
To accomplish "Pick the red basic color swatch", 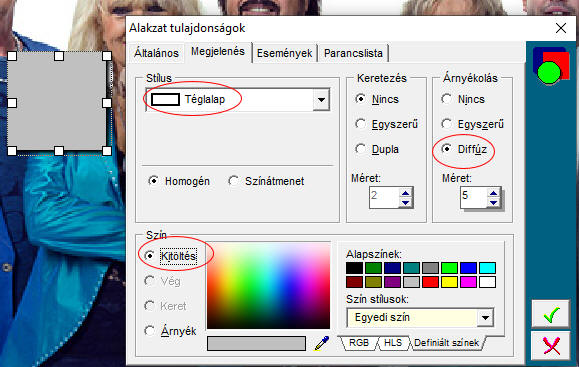I will [x=430, y=282].
